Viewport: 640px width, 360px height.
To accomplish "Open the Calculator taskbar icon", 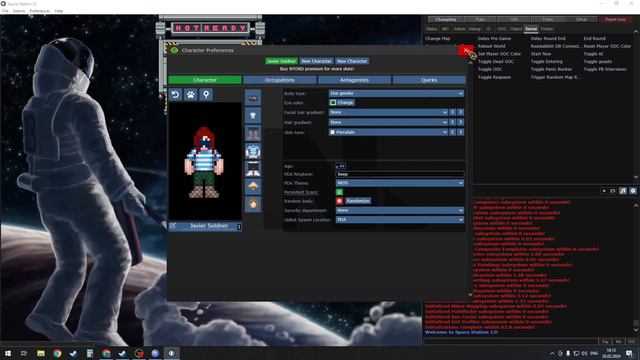I will pos(90,353).
